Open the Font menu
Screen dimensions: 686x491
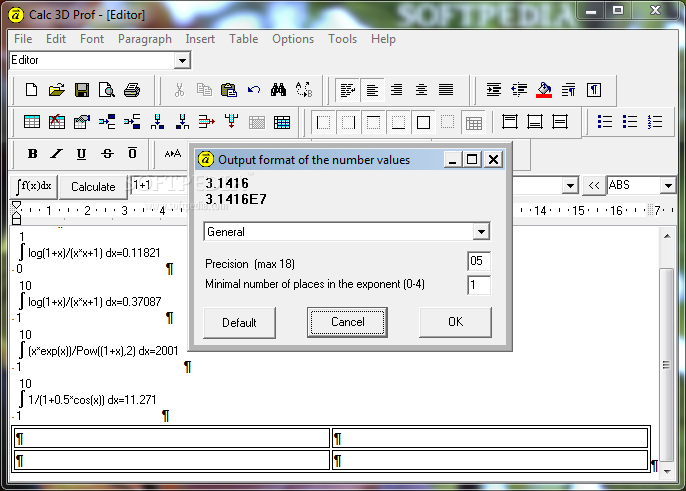pos(92,39)
